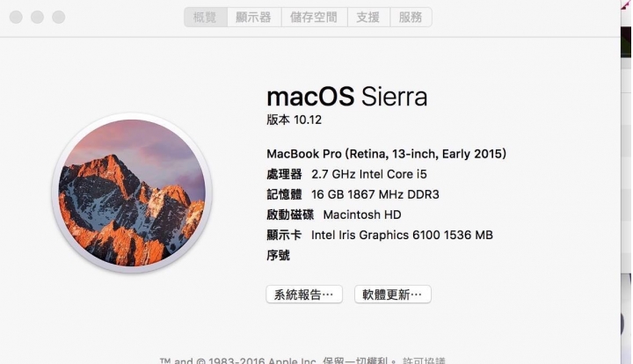Click the 處理器 2.7 GHz processor line
The height and width of the screenshot is (364, 633).
click(346, 174)
